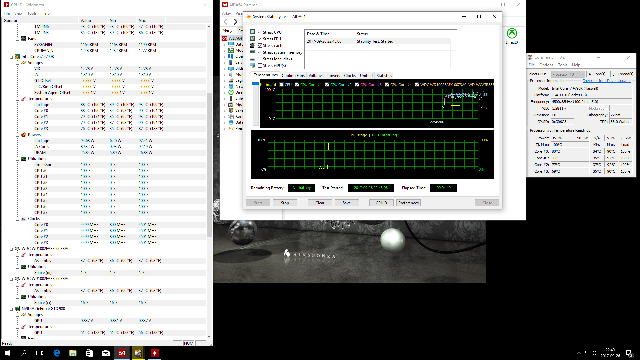Switch to the Cooling Fans tab
640x360 pixels.
293,76
